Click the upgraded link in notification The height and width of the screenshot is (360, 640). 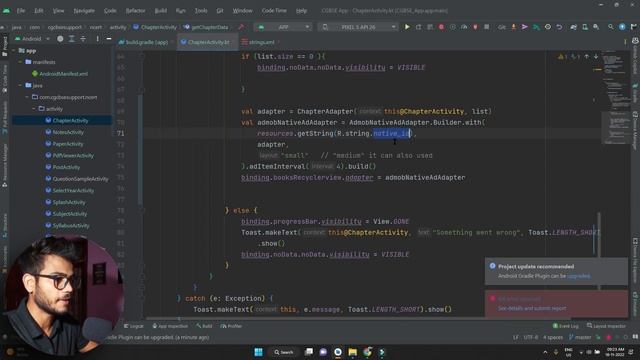click(x=578, y=276)
